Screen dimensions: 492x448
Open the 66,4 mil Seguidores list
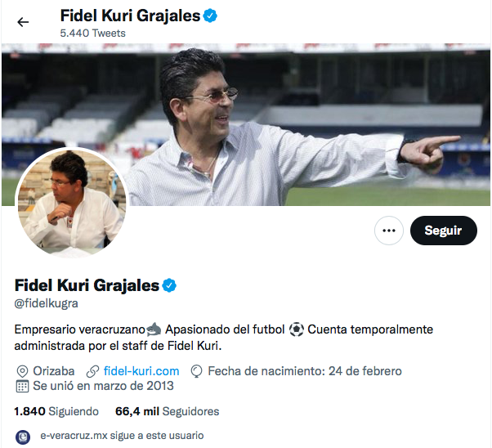[x=168, y=411]
